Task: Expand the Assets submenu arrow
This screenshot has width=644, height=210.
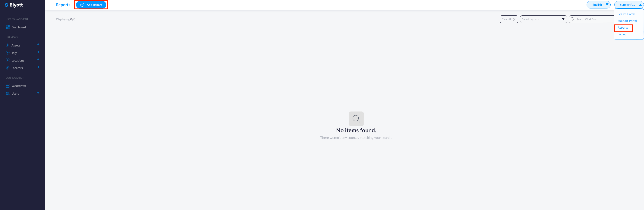Action: click(38, 44)
